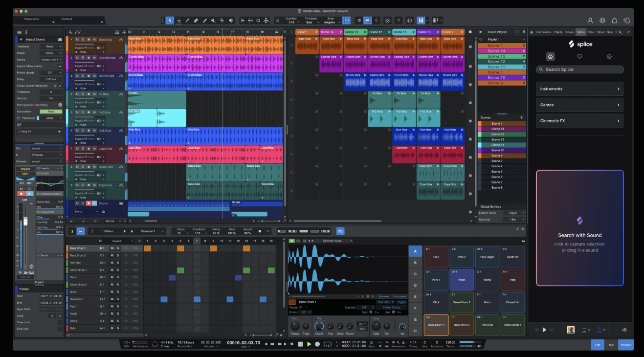Expand the Instruments category in Splice
Image resolution: width=644 pixels, height=357 pixels.
(x=579, y=89)
